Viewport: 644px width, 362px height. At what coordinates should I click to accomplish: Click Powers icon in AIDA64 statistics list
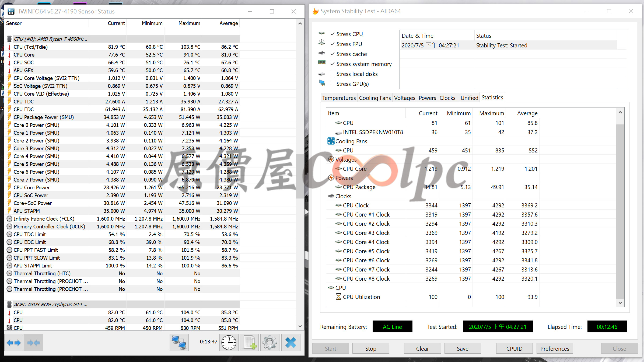(331, 178)
